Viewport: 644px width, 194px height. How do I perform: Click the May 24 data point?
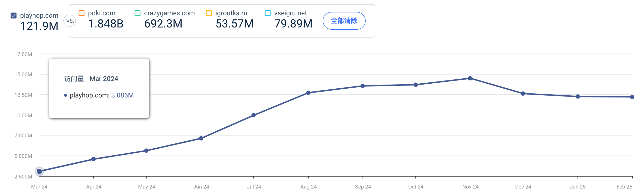pyautogui.click(x=146, y=151)
